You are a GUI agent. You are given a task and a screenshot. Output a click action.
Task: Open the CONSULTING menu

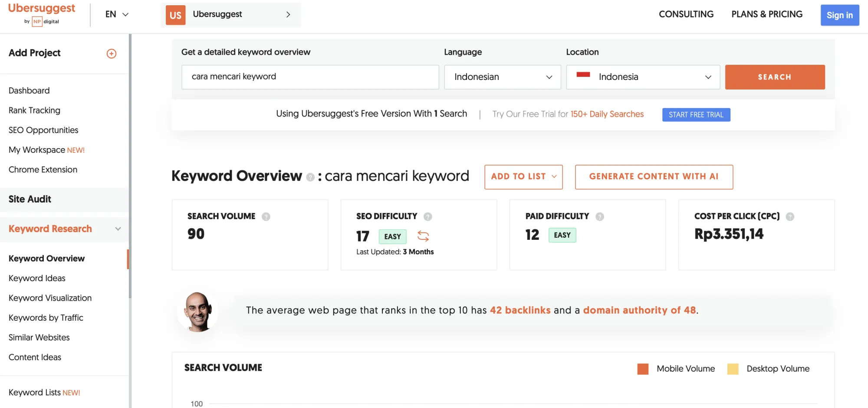tap(686, 14)
